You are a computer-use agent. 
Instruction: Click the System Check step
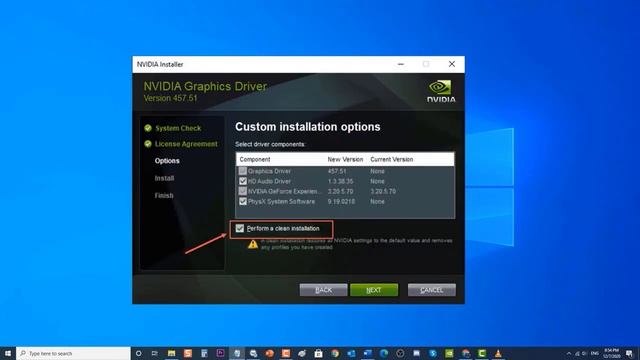(x=178, y=128)
